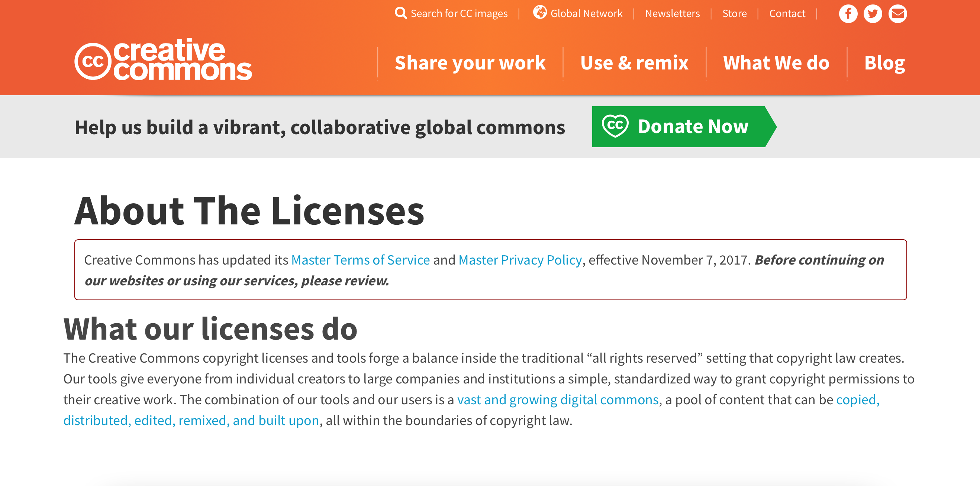This screenshot has width=980, height=486.
Task: Select the What We do menu
Action: point(776,63)
